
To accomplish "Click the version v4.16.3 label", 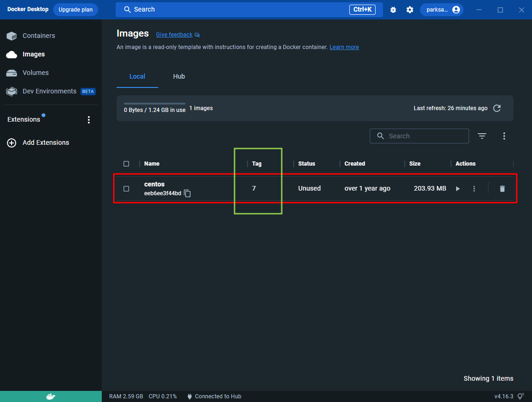I will pos(503,396).
